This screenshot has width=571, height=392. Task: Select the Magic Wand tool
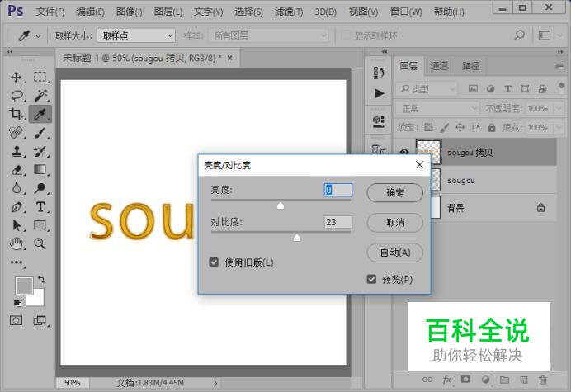[x=40, y=96]
